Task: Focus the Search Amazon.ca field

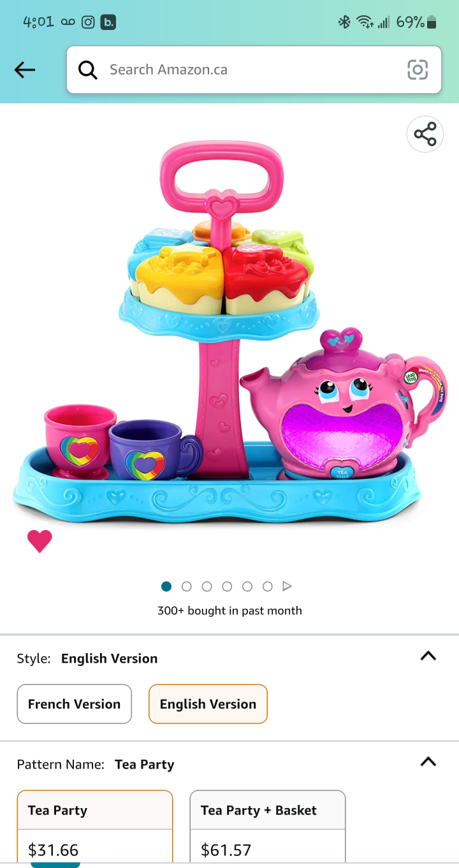Action: (254, 70)
